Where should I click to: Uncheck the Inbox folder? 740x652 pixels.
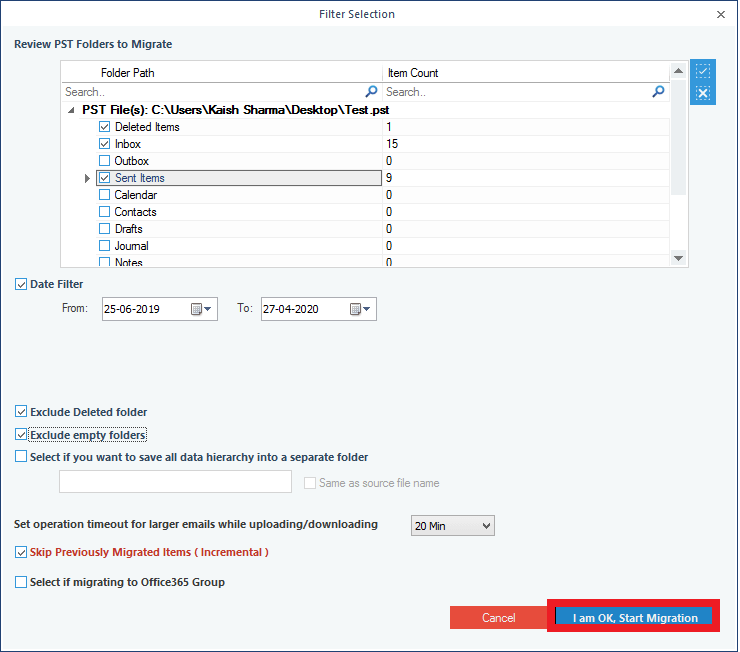pyautogui.click(x=104, y=144)
